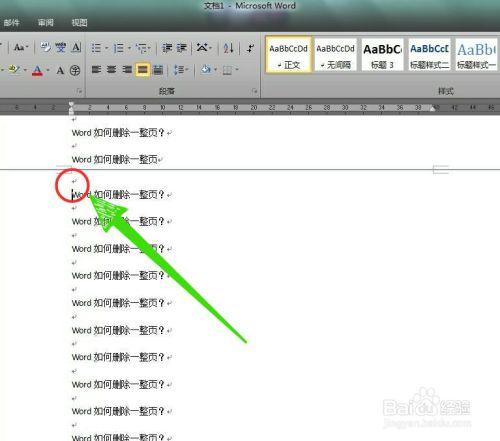This screenshot has width=500, height=441.
Task: Click the Character Shading A icon
Action: 60,70
